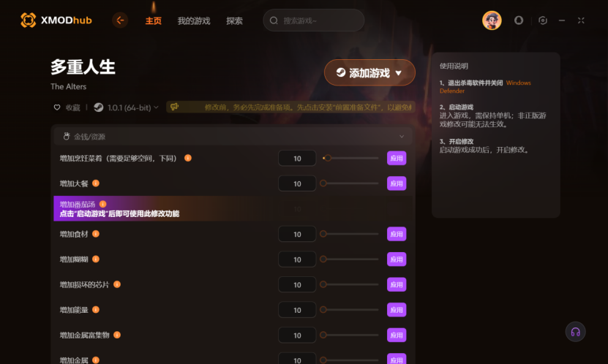Click the megaphone announcement icon
Screen dimensions: 608x364
tap(174, 107)
